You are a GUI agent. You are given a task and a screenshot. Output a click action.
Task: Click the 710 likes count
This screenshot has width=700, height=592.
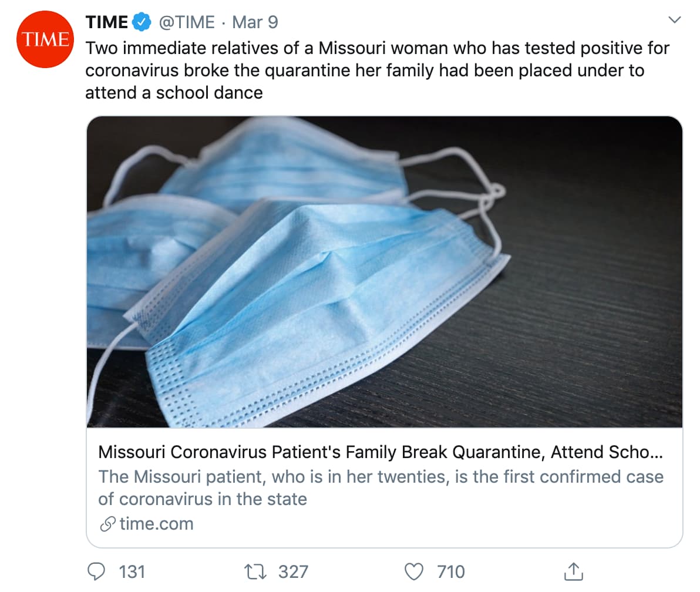[451, 571]
